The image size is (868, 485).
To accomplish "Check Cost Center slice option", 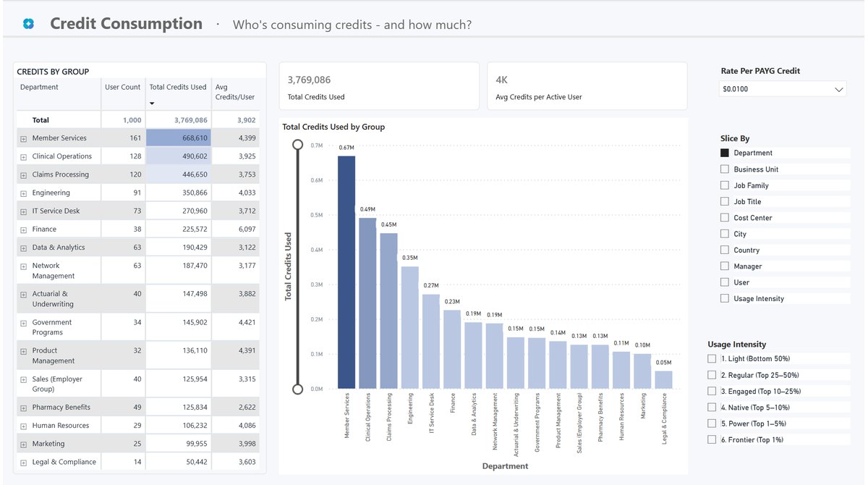I will coord(725,218).
